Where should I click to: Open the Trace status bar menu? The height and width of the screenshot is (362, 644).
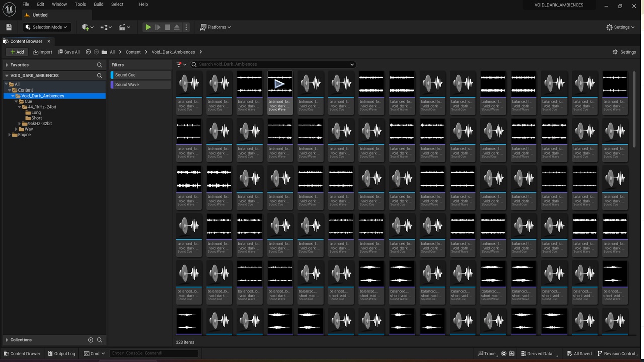[487, 353]
